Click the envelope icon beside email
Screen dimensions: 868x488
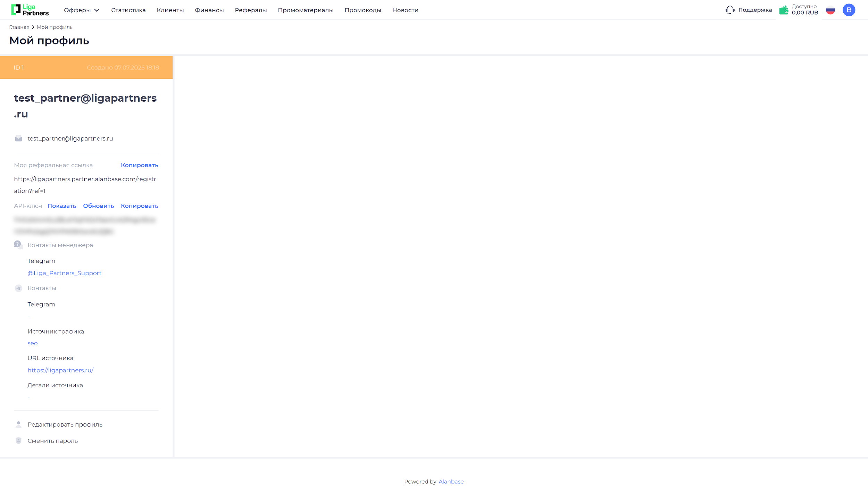click(x=18, y=138)
